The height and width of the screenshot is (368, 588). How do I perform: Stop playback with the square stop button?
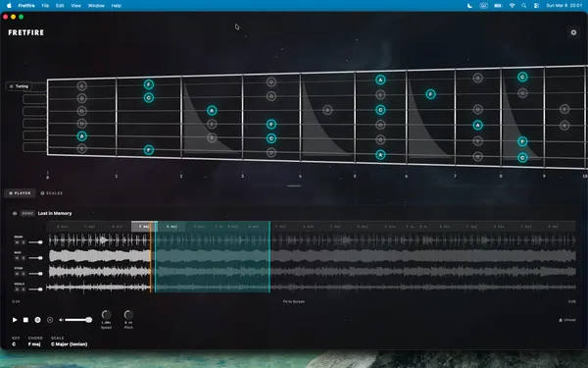point(25,320)
